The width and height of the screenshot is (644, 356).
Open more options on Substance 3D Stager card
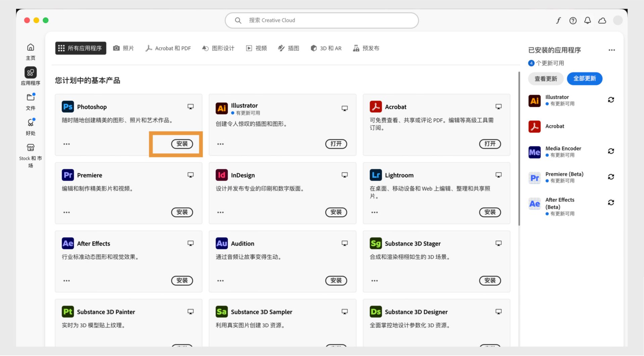pyautogui.click(x=374, y=281)
